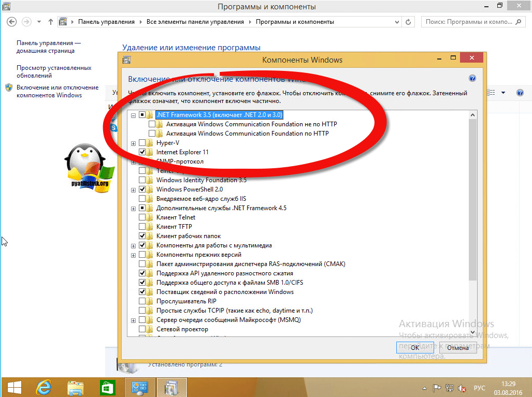Open view options dropdown arrow
The width and height of the screenshot is (532, 397).
pos(503,93)
